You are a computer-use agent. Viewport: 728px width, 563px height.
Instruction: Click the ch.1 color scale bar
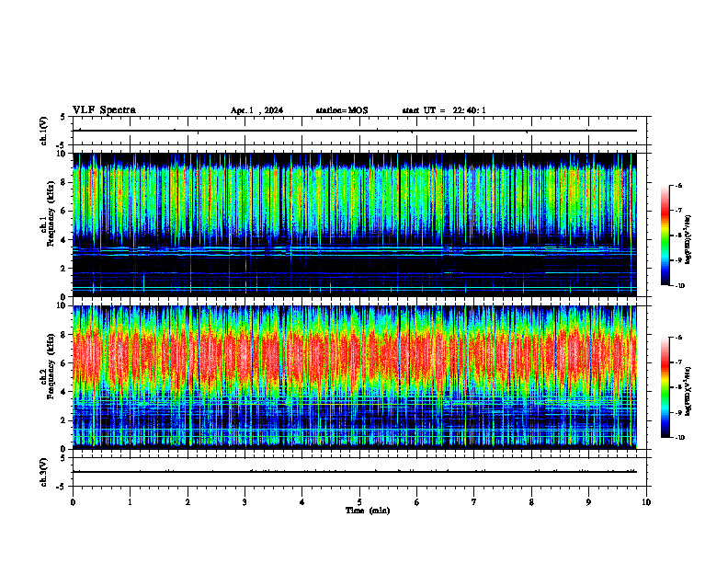click(665, 236)
